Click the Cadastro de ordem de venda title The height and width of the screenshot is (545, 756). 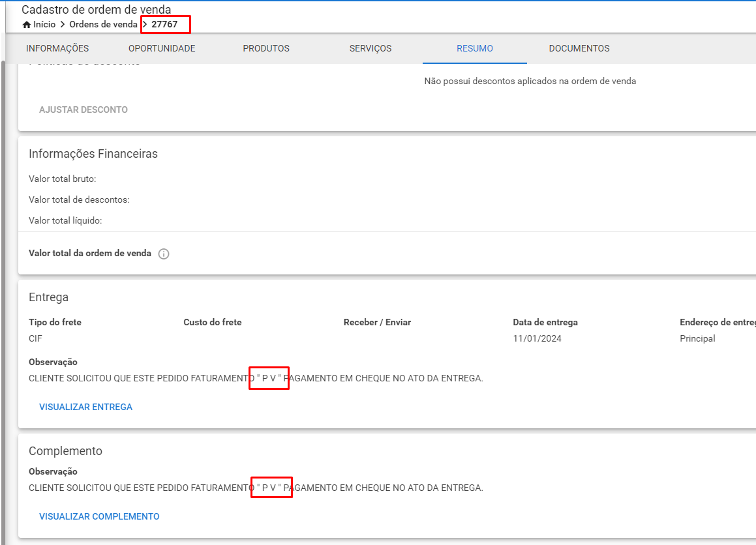point(97,10)
